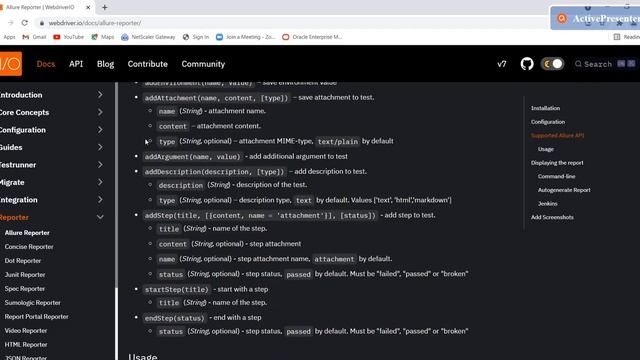Open Spec Reporter page

click(x=25, y=289)
